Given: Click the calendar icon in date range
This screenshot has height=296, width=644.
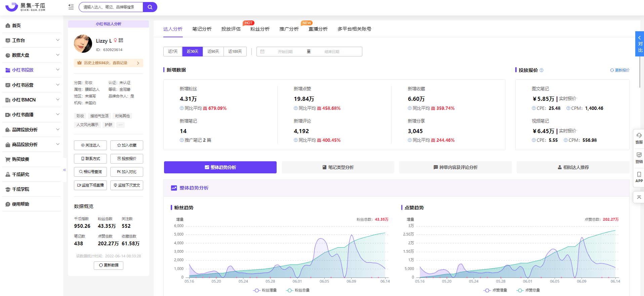Looking at the screenshot, I should coord(263,52).
